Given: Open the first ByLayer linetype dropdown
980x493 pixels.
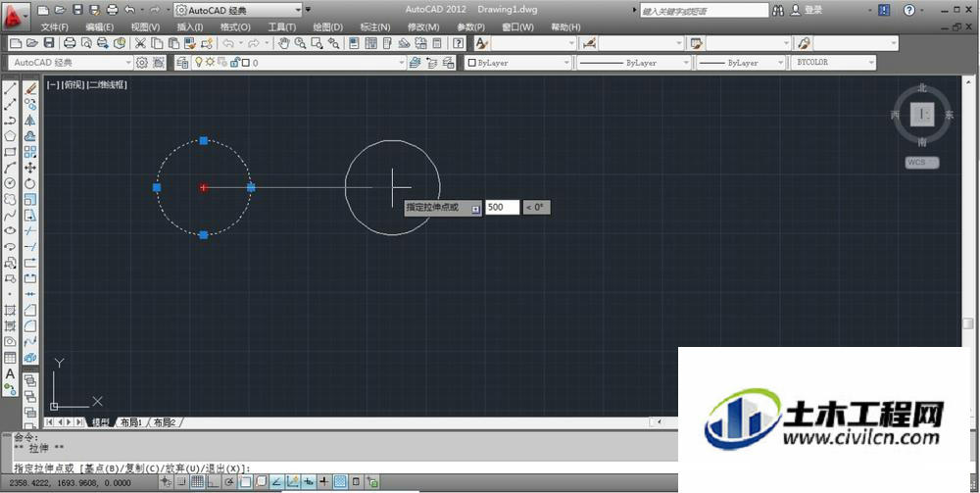Looking at the screenshot, I should [633, 63].
